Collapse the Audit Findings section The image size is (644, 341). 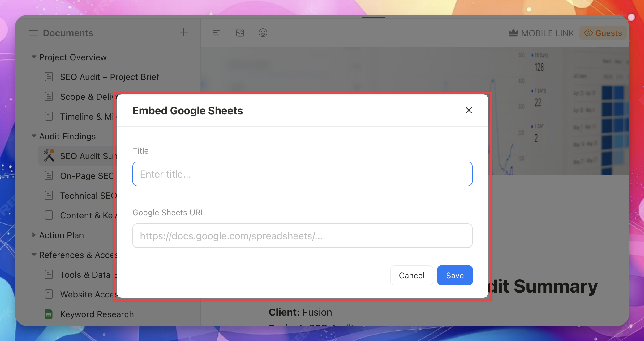(x=34, y=136)
